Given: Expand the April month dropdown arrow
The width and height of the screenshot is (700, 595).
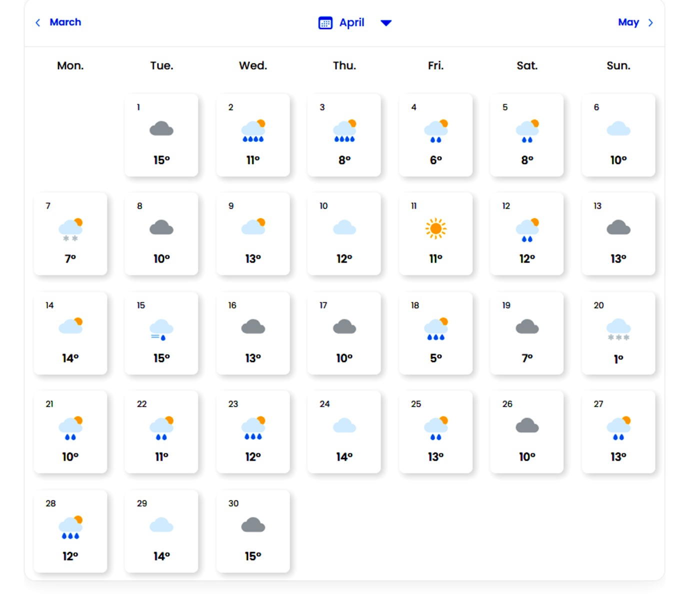Looking at the screenshot, I should point(385,23).
